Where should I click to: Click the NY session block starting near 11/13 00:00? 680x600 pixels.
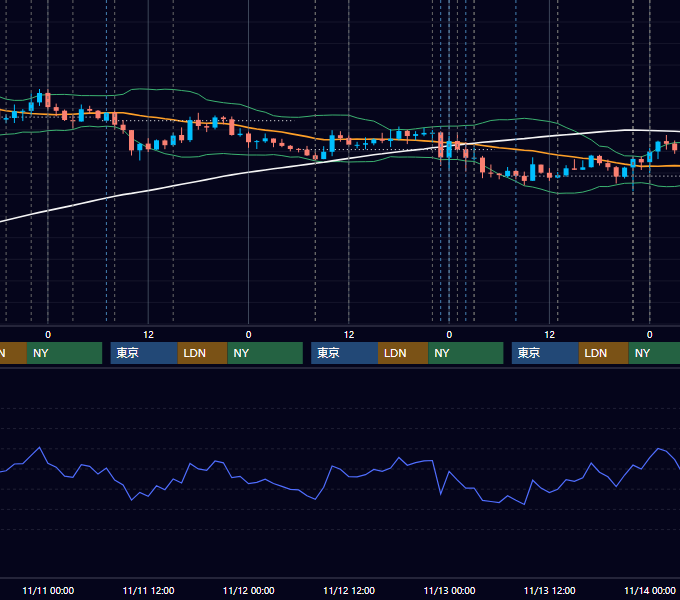click(x=466, y=353)
